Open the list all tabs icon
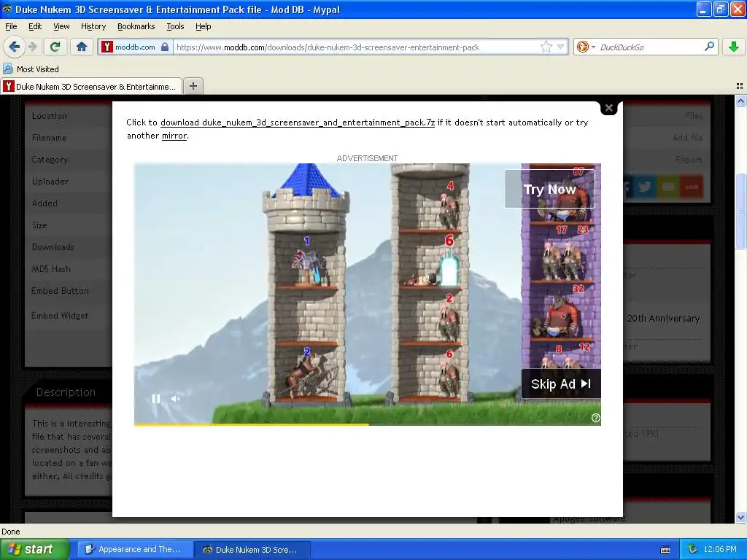747x560 pixels. pyautogui.click(x=740, y=86)
